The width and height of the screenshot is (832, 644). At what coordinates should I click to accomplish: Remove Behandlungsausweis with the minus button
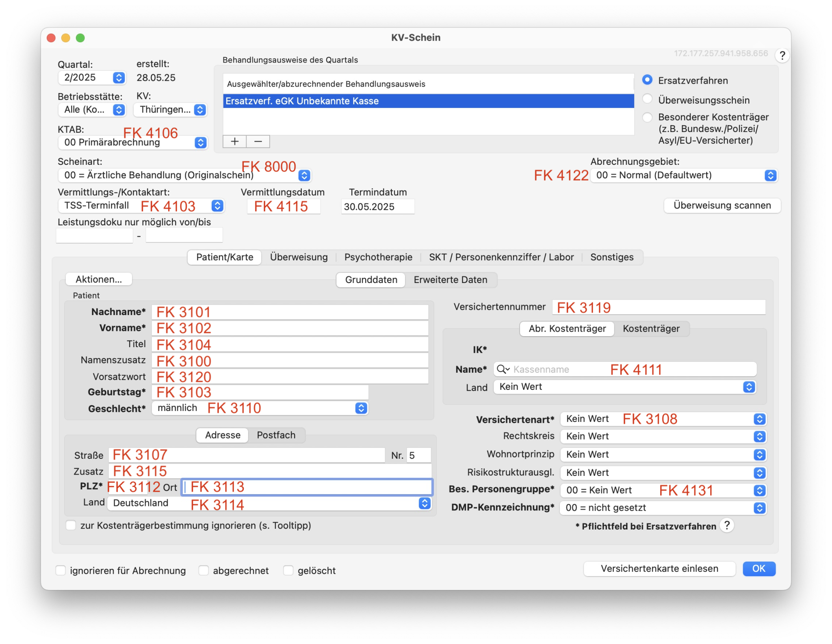tap(258, 141)
